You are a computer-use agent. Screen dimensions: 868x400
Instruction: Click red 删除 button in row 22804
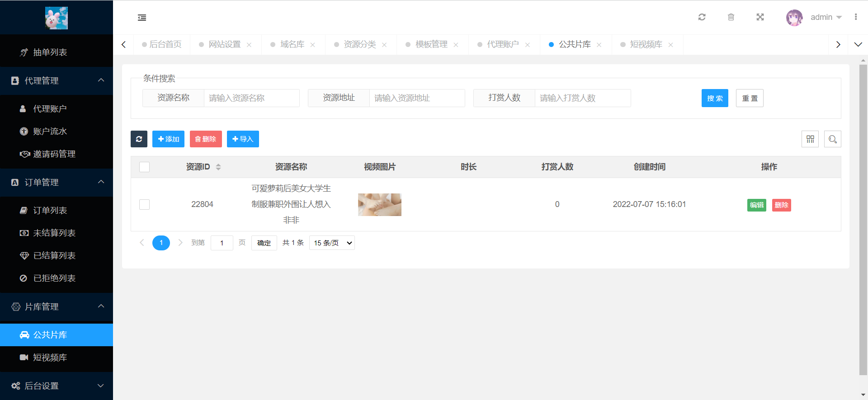tap(782, 205)
